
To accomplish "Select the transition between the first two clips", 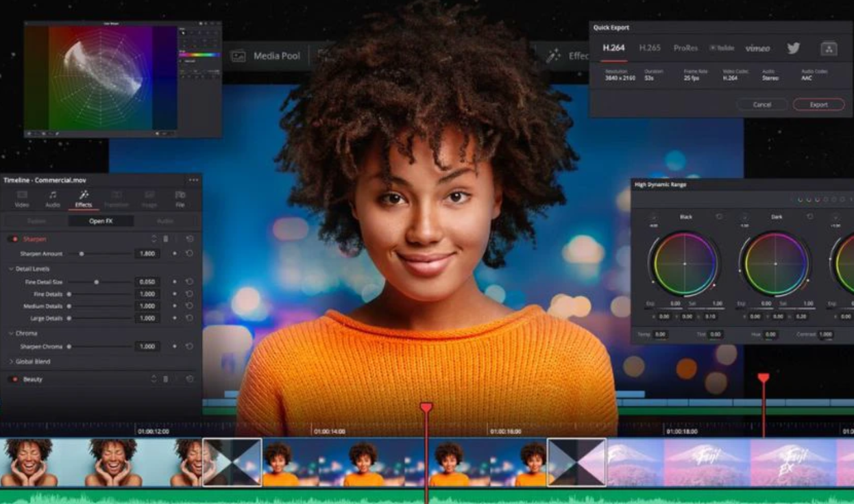I will tap(232, 462).
